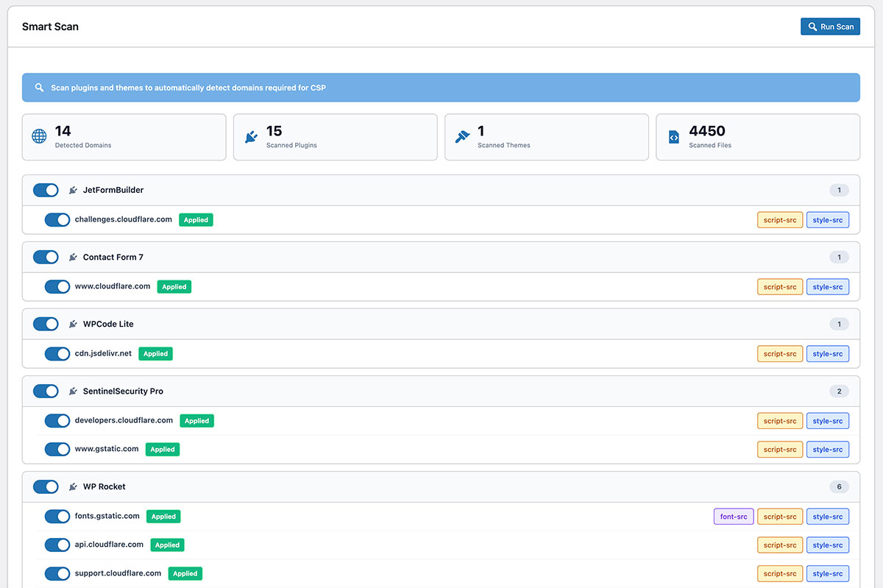Disable the challenges.cloudflare.com domain switch
The width and height of the screenshot is (883, 588).
(57, 219)
